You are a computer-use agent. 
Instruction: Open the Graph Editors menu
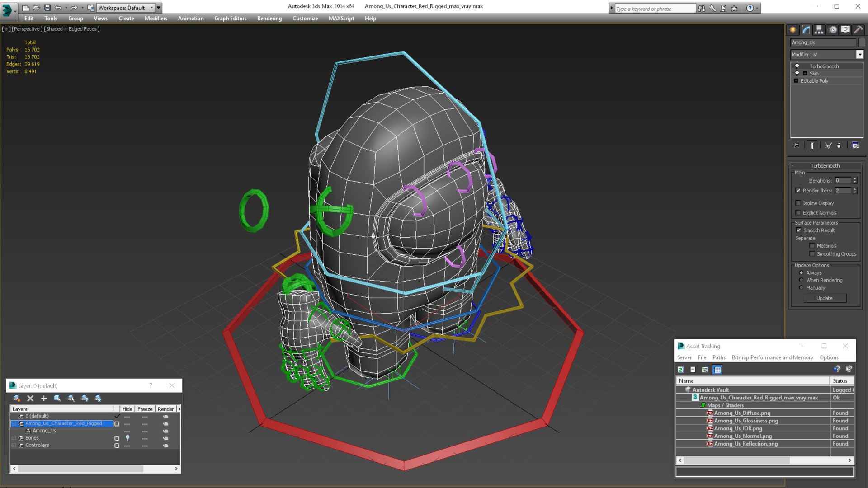click(x=230, y=19)
